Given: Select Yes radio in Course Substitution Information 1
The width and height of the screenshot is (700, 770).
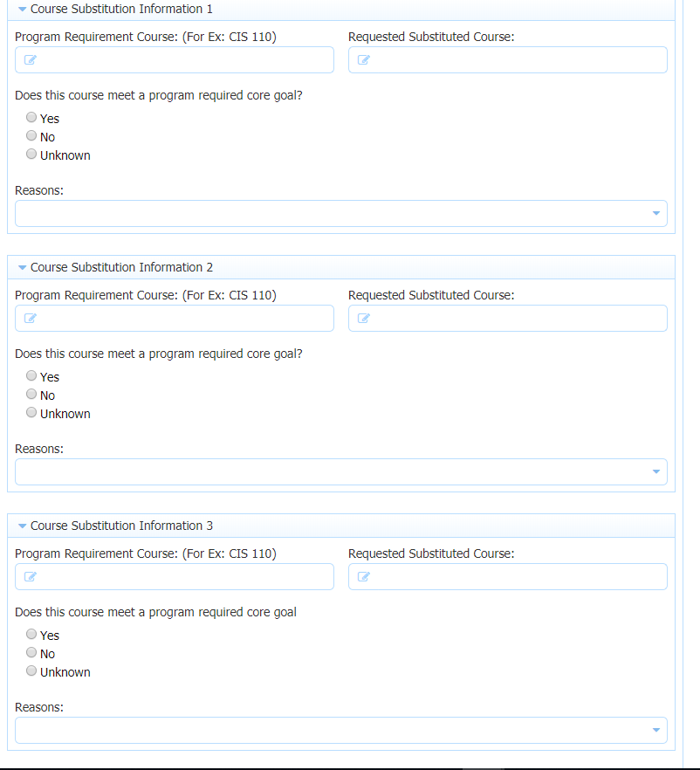Looking at the screenshot, I should 31,117.
